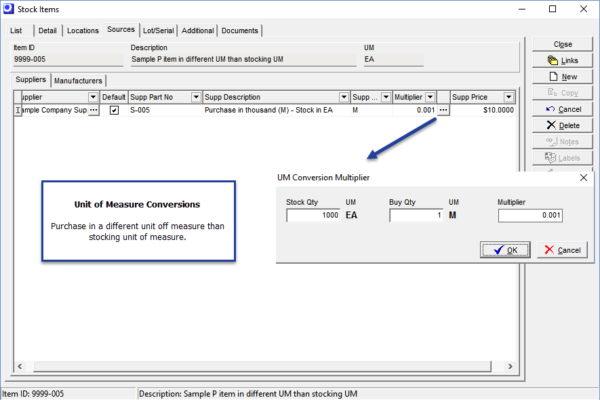
Task: Open the Supplier column dropdown
Action: [x=93, y=97]
